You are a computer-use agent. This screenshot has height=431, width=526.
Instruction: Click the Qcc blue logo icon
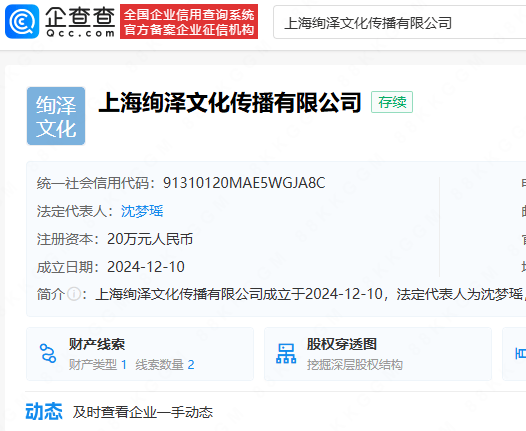pos(22,21)
